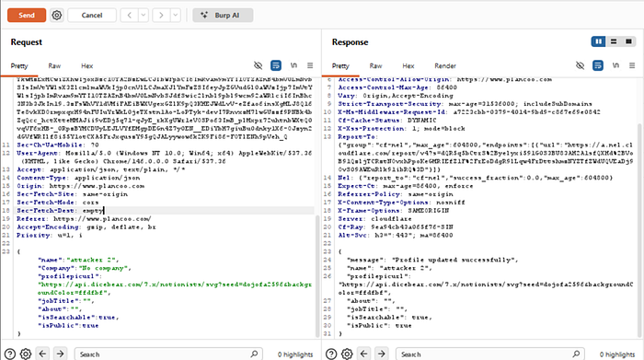Open Response panel options menu
Viewport: 644px width, 360px height.
(632, 65)
